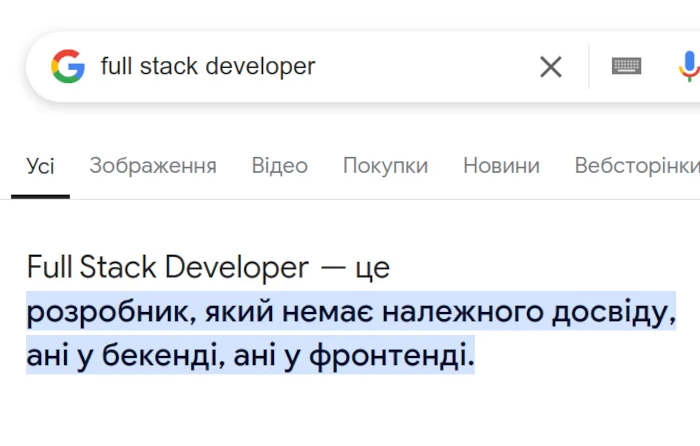Click the 'Full Stack Developer — це' heading
This screenshot has height=446, width=700.
[x=208, y=267]
